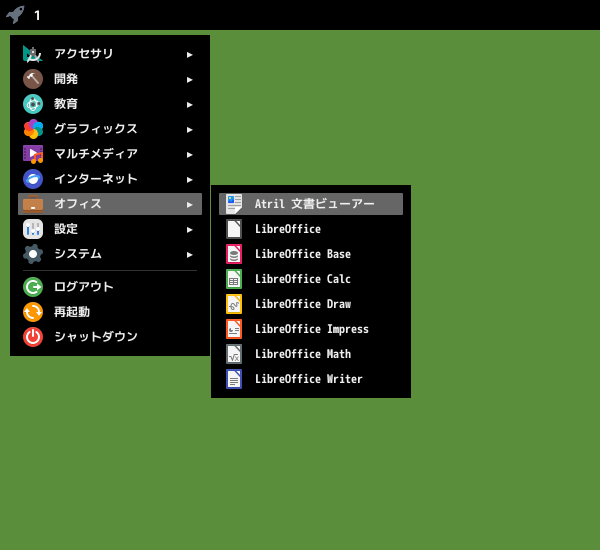Expand the アクセサリ submenu arrow
The image size is (600, 550).
click(x=189, y=55)
